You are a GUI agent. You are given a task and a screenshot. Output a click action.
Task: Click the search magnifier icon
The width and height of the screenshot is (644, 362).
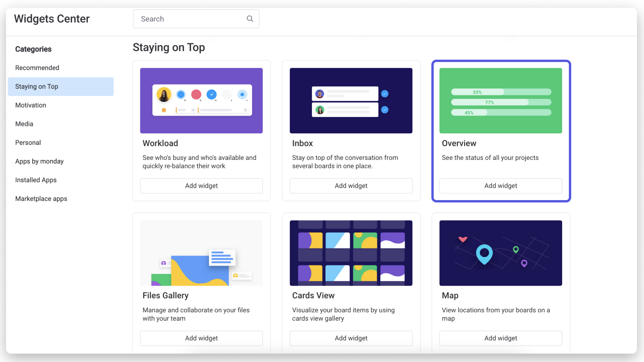click(x=250, y=19)
